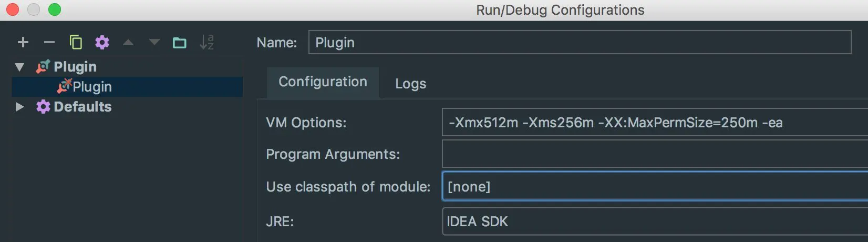Copy the selected configuration
This screenshot has height=242, width=868.
tap(76, 42)
